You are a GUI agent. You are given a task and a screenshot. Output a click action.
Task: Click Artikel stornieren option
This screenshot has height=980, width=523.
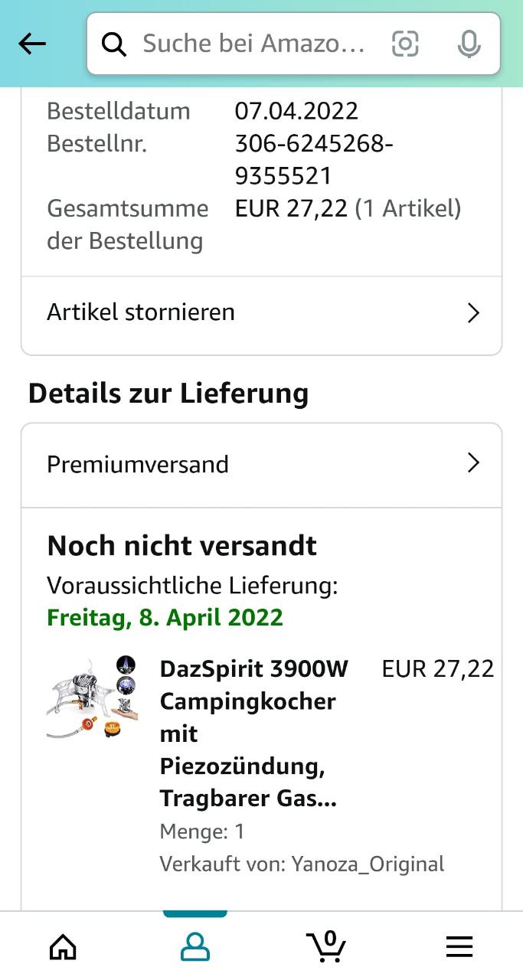[141, 312]
